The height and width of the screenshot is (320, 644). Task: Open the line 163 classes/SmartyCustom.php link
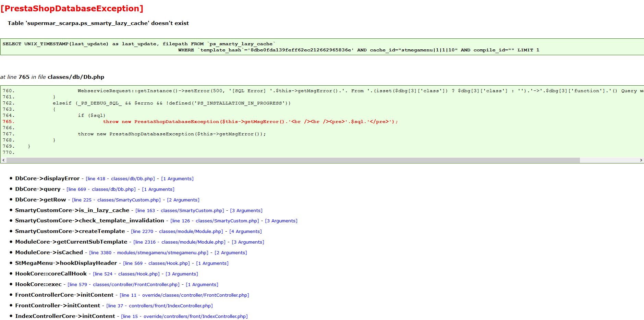click(180, 211)
